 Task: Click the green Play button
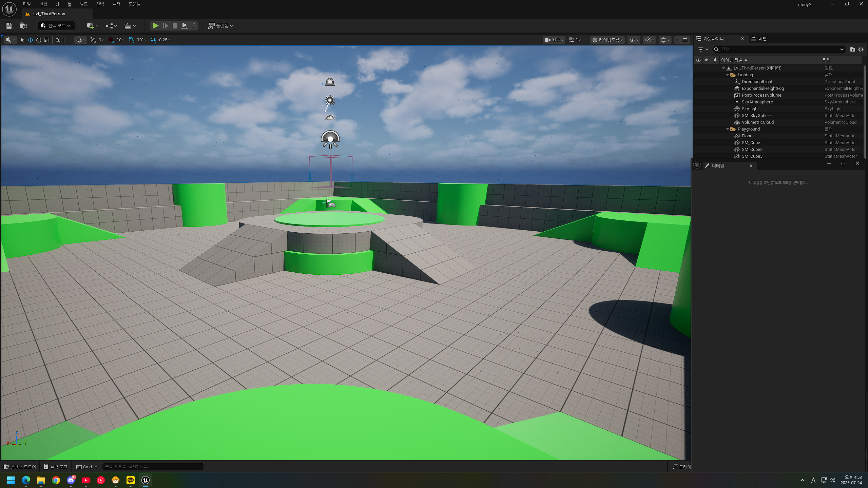(155, 26)
